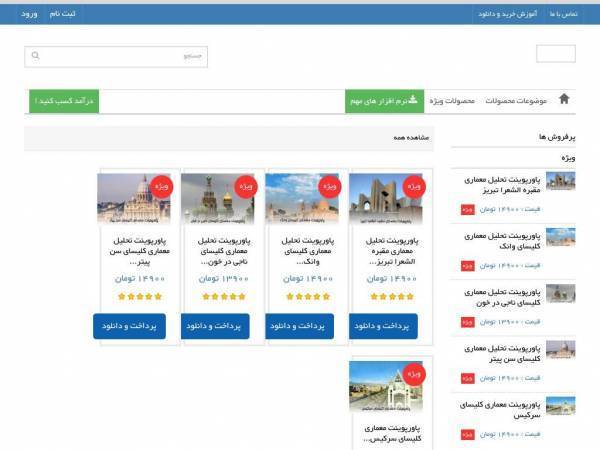
Task: Click price ۱۳۹۰۰ تومان on ناجی در خون card
Action: point(224,279)
